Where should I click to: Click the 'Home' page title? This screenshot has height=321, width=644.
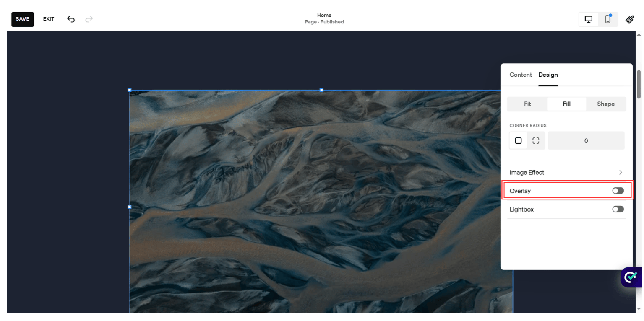coord(324,16)
